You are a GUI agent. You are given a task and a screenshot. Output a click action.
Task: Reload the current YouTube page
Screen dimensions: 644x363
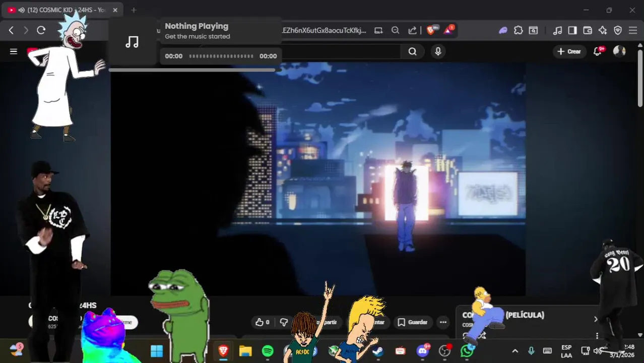pos(41,30)
